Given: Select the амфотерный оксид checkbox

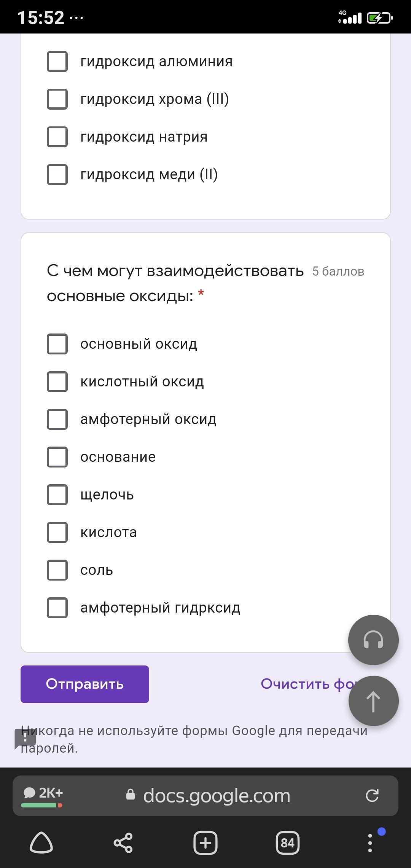Looking at the screenshot, I should [57, 419].
